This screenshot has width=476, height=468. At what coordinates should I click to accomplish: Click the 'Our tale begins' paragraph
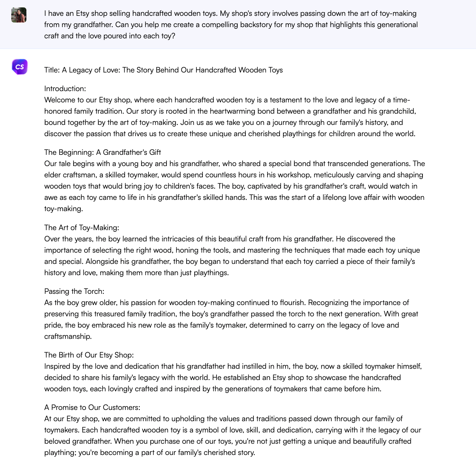tap(234, 186)
